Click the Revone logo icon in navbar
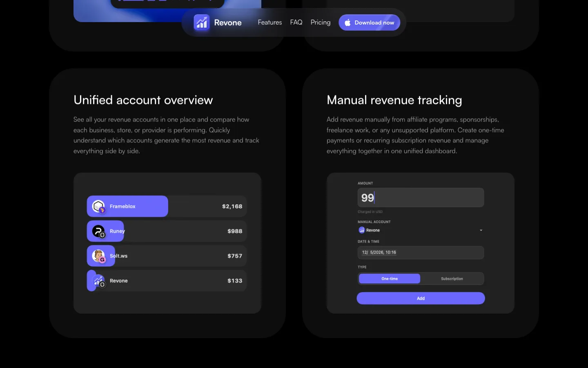The width and height of the screenshot is (588, 368). pyautogui.click(x=202, y=22)
